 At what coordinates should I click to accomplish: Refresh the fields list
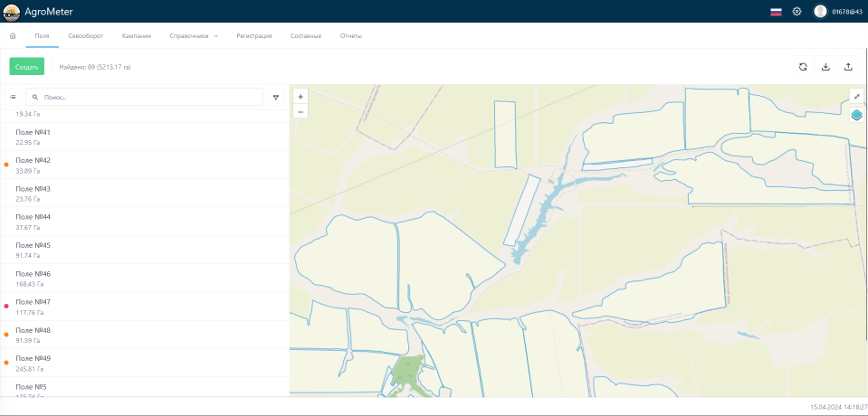803,66
